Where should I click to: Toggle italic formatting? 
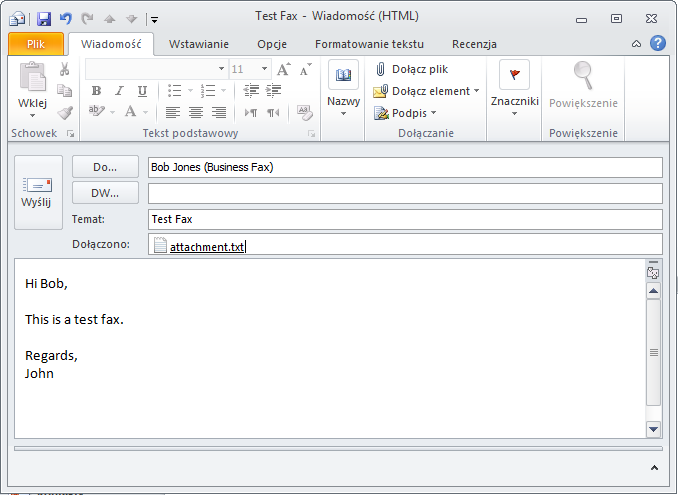119,91
